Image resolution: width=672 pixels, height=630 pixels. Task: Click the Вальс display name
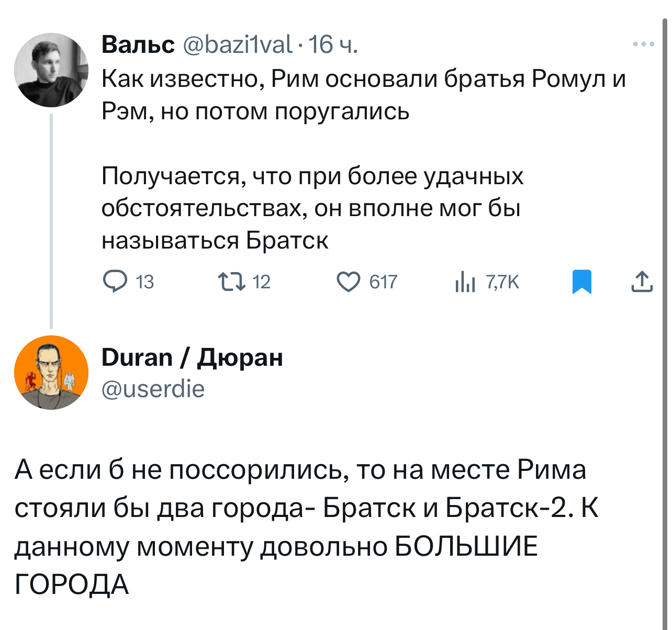(138, 45)
